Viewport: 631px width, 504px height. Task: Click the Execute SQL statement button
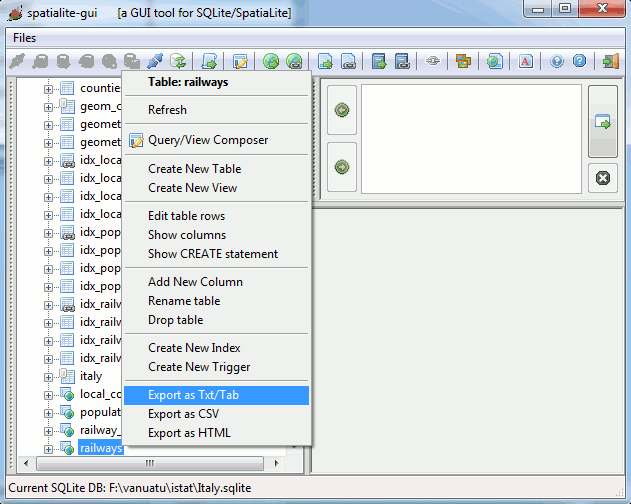tap(602, 121)
